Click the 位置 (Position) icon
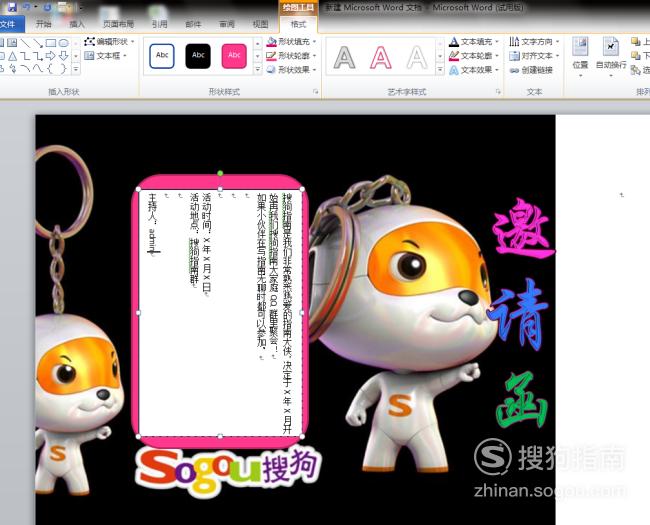 [x=580, y=46]
